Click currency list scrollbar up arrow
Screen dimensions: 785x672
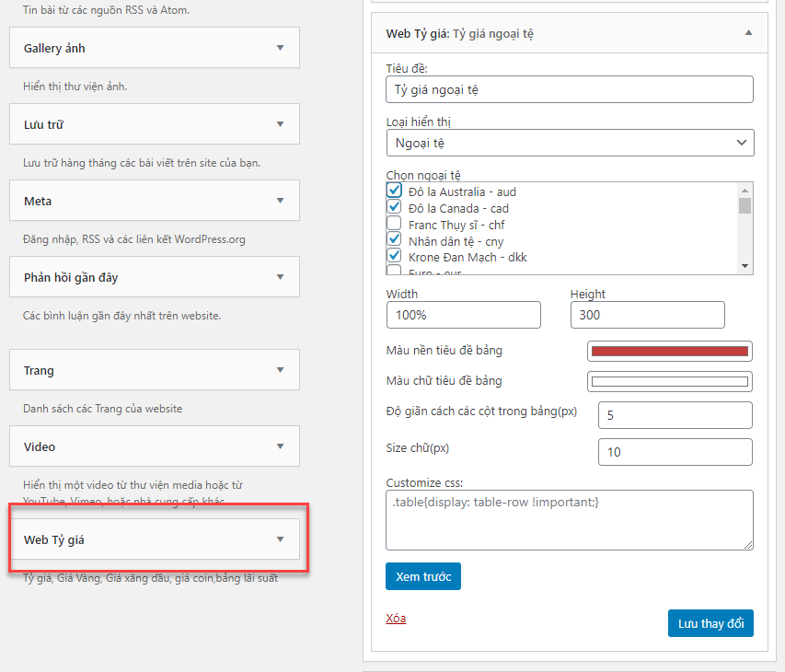pos(745,191)
